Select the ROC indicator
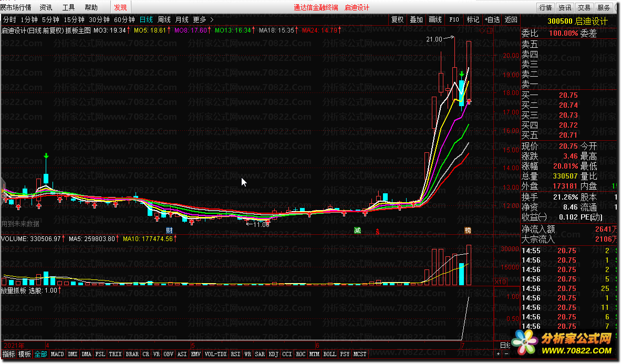This screenshot has width=622, height=364. click(x=300, y=354)
